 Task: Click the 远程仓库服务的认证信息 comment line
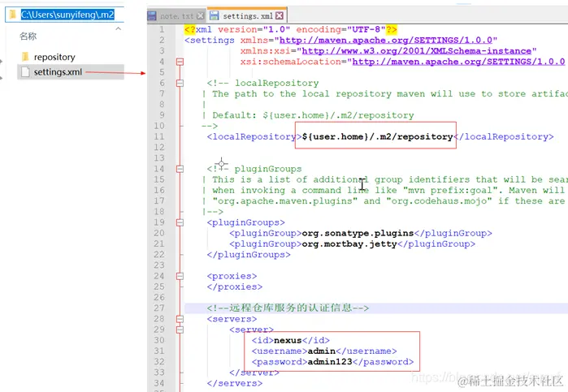(288, 308)
